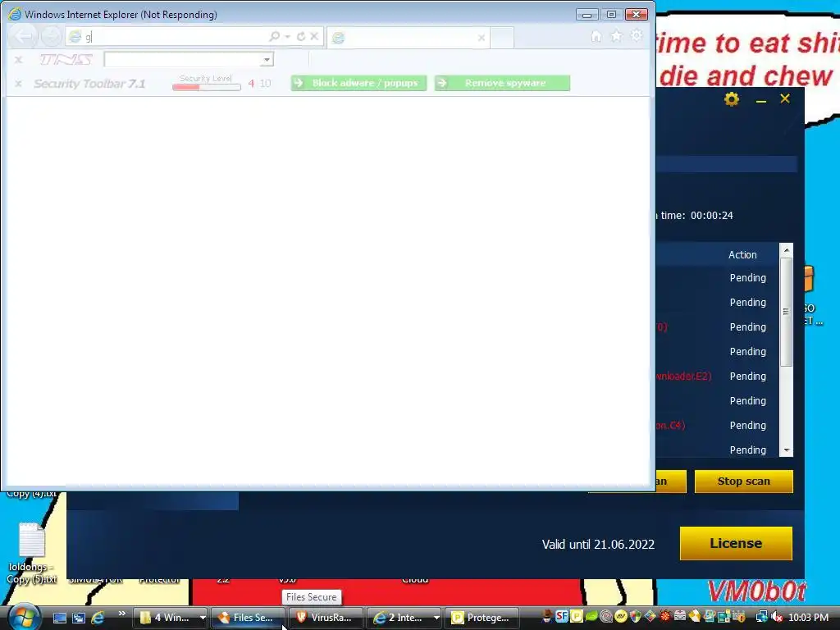Open the 4 Win... taskbar group

[166, 618]
